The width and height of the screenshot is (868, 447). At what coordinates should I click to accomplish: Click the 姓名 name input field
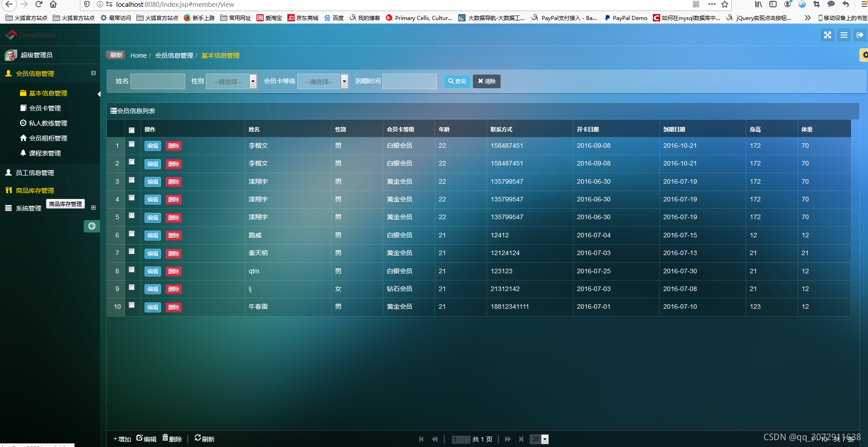coord(158,81)
